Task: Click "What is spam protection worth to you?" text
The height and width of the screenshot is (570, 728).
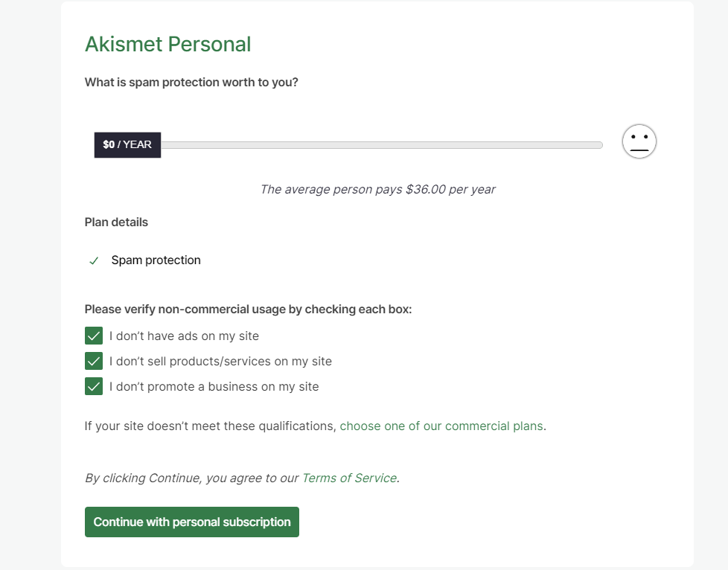Action: point(191,82)
